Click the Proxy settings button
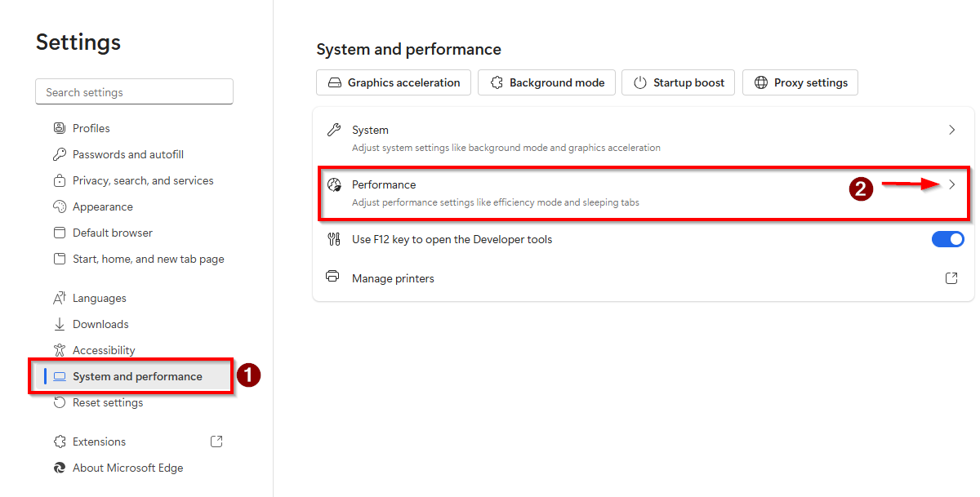This screenshot has width=980, height=497. (x=800, y=82)
